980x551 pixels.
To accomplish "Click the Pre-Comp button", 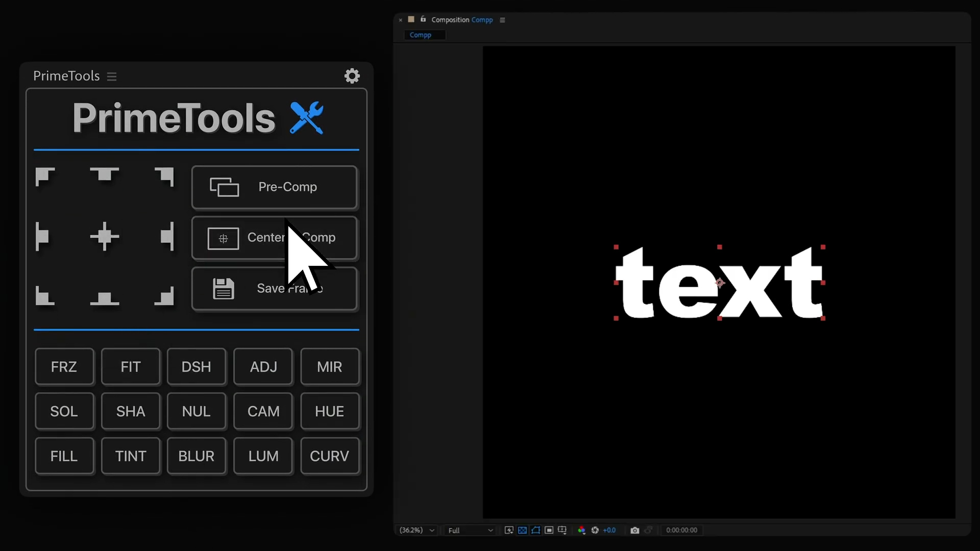I will (x=275, y=187).
